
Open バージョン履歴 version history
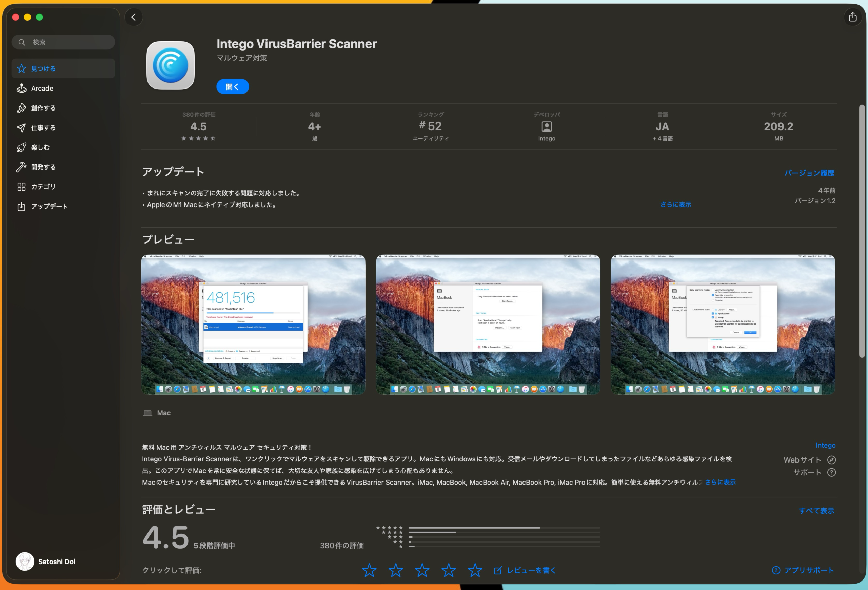tap(809, 173)
